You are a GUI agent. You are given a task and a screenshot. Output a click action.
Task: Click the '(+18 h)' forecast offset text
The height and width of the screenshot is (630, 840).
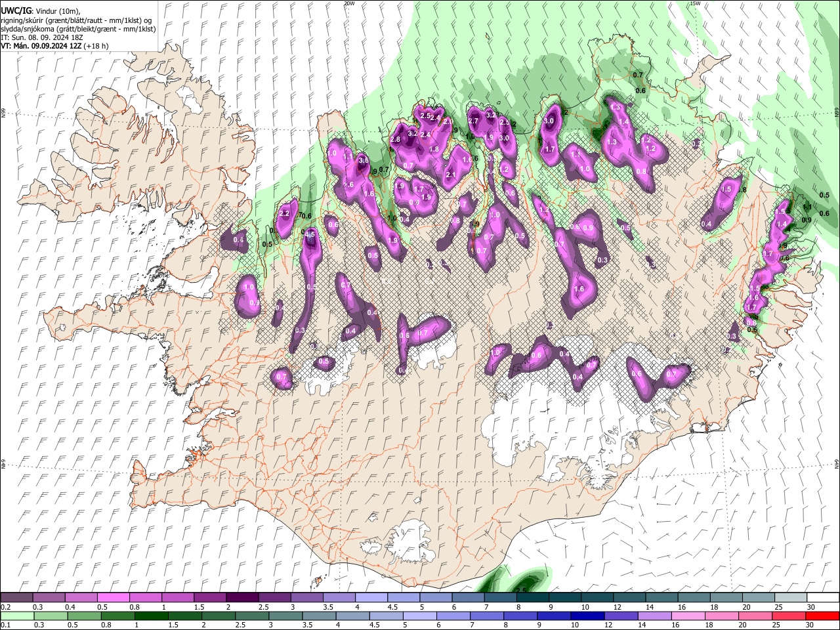coord(96,46)
